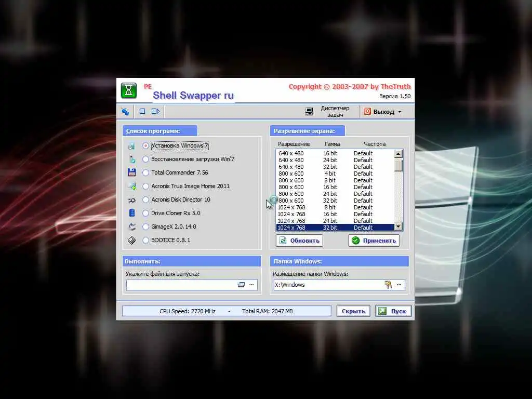Image resolution: width=532 pixels, height=399 pixels.
Task: Click the Total RAM 2047 MB status text
Action: (267, 311)
